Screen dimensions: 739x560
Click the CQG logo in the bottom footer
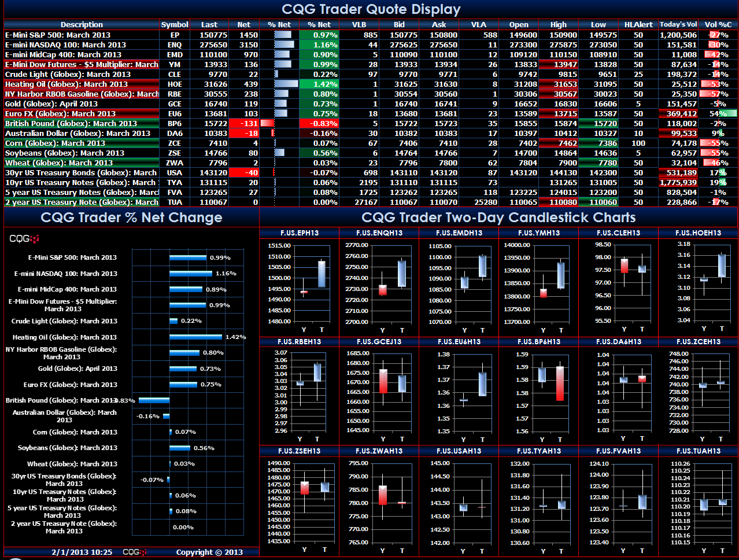pyautogui.click(x=135, y=552)
